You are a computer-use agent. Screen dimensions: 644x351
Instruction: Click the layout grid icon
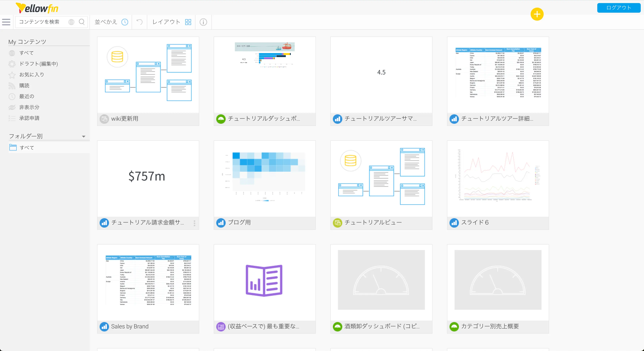[188, 22]
